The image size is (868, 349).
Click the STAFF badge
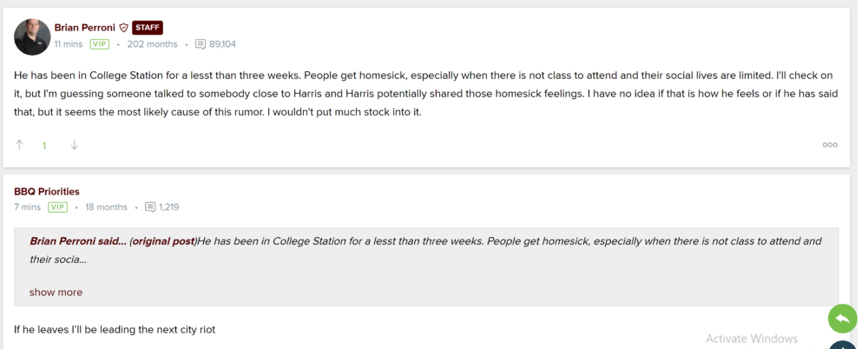point(148,28)
